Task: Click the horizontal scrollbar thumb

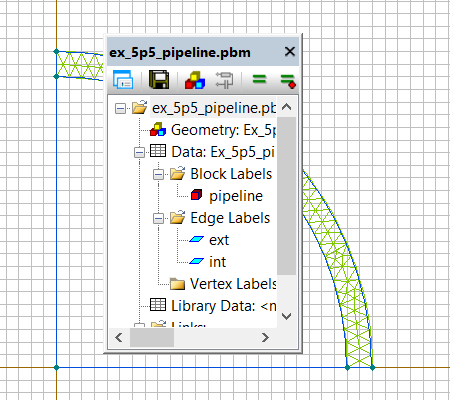Action: 152,338
